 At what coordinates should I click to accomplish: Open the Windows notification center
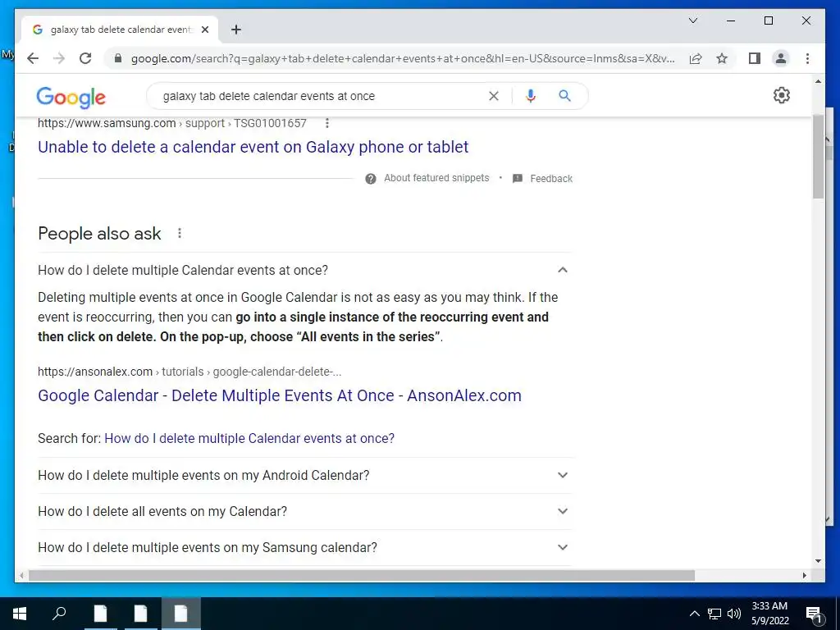815,614
